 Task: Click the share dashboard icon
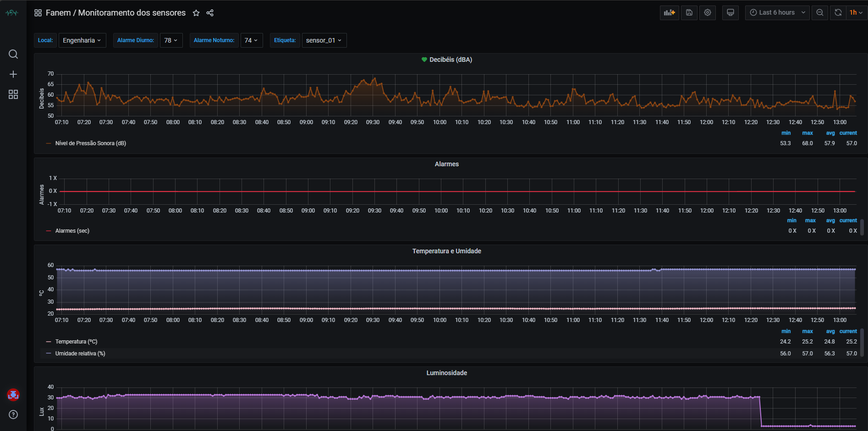coord(210,13)
